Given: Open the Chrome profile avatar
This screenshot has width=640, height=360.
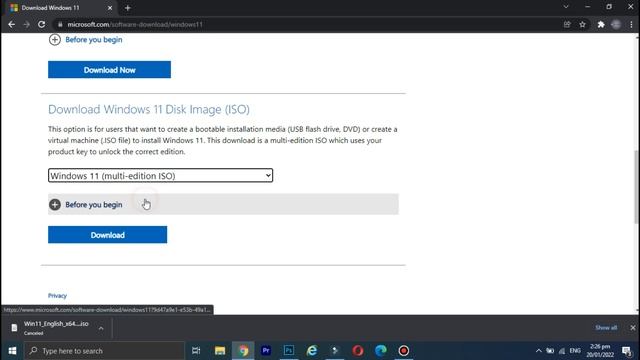Looking at the screenshot, I should click(616, 24).
